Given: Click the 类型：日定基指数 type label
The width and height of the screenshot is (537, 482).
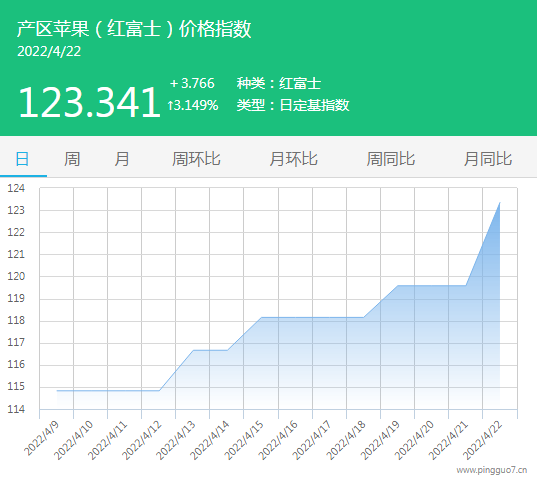Looking at the screenshot, I should click(293, 105).
